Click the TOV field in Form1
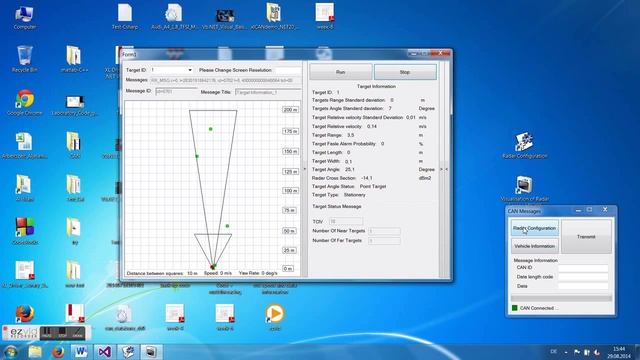Viewport: 640px width, 360px height. coord(346,221)
